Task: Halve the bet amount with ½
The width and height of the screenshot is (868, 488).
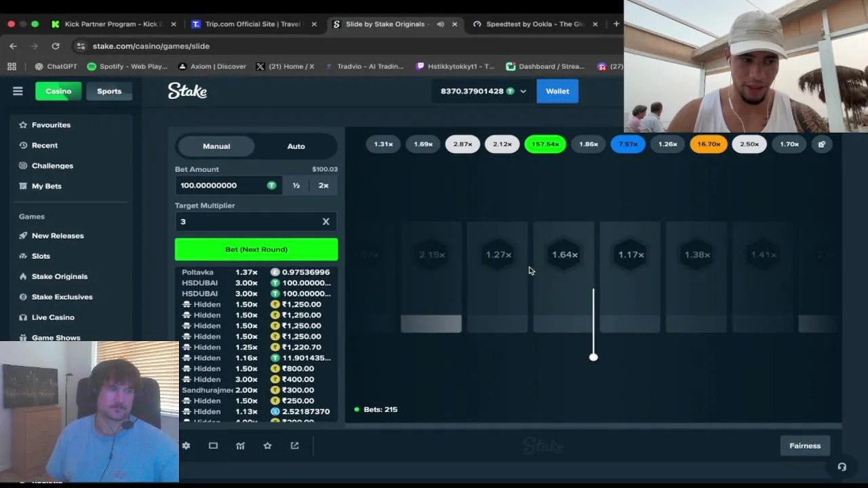Action: (296, 185)
